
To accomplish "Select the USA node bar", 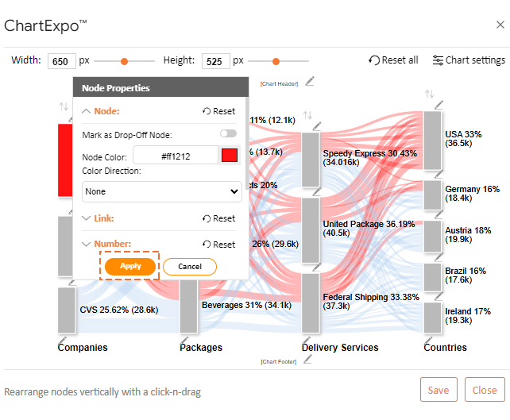I will click(x=433, y=141).
